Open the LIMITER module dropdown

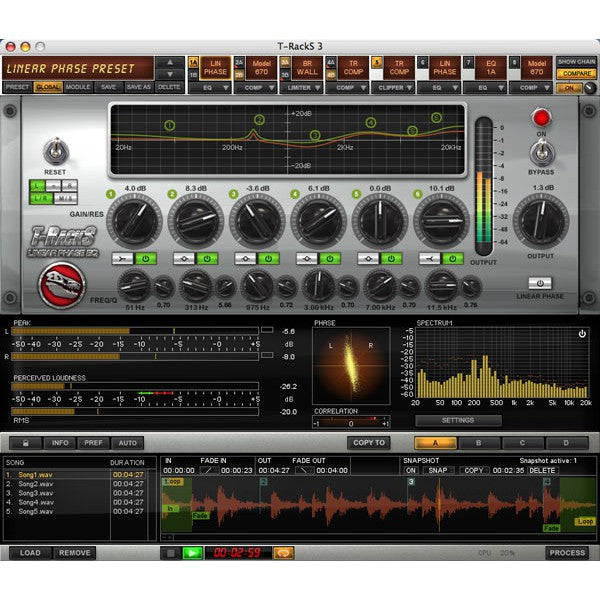(302, 88)
